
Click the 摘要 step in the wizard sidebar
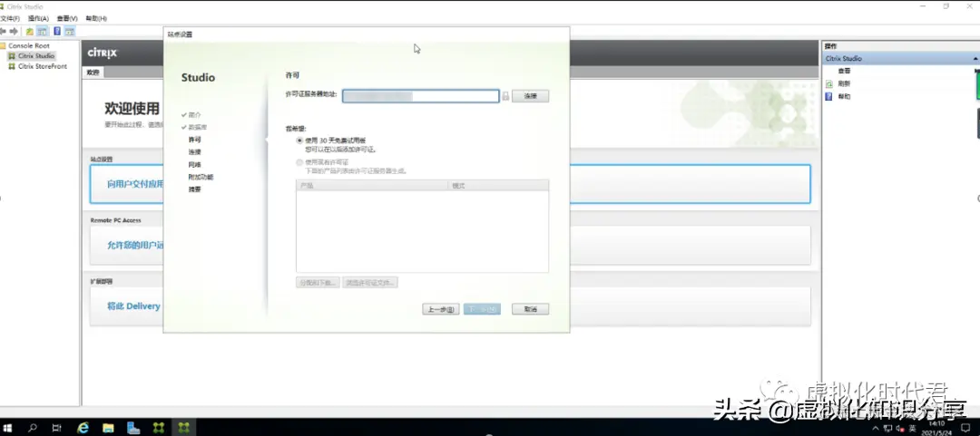click(x=194, y=189)
